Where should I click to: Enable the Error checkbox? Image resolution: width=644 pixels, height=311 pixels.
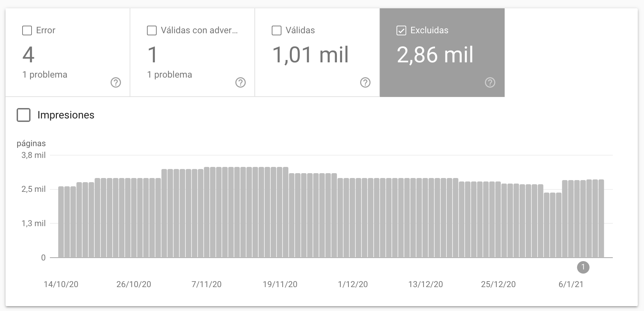pyautogui.click(x=27, y=30)
